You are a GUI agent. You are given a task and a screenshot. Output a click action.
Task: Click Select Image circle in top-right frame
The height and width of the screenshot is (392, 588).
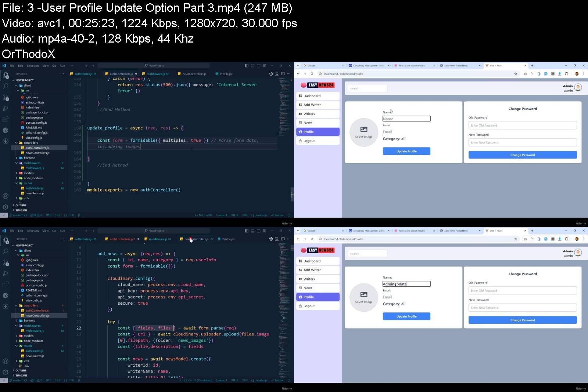click(364, 132)
